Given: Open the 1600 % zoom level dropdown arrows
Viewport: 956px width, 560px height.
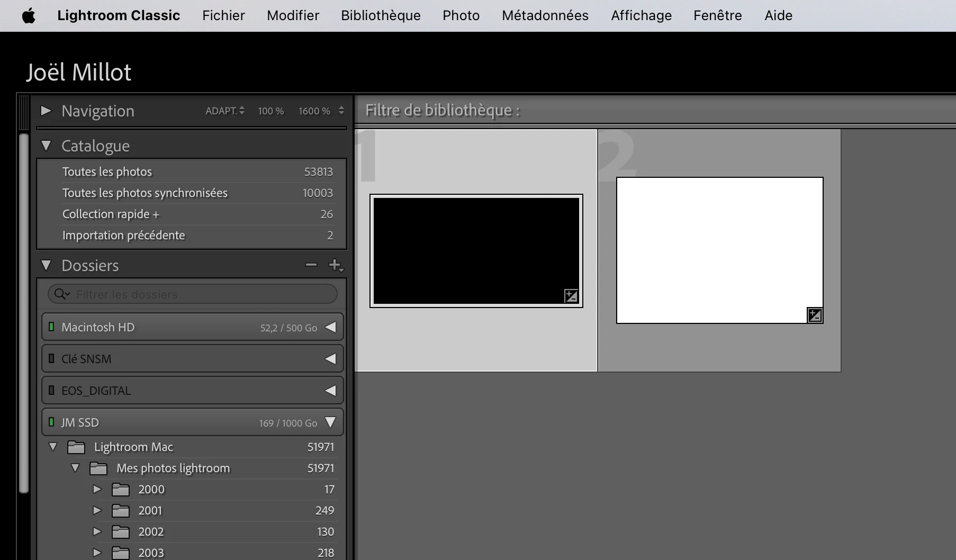Looking at the screenshot, I should [341, 111].
